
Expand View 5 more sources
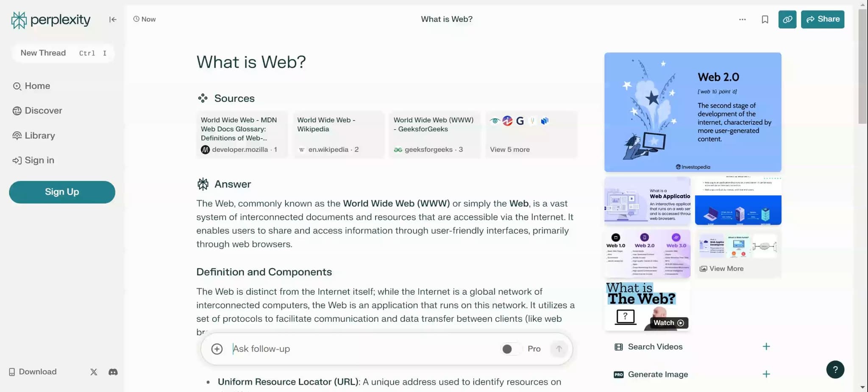click(x=531, y=135)
